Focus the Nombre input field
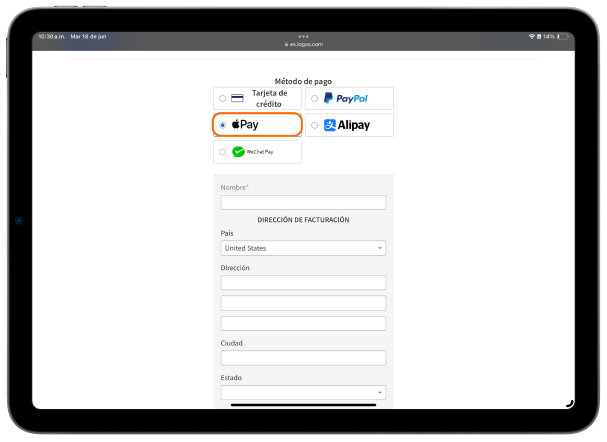The width and height of the screenshot is (607, 442). click(x=303, y=202)
